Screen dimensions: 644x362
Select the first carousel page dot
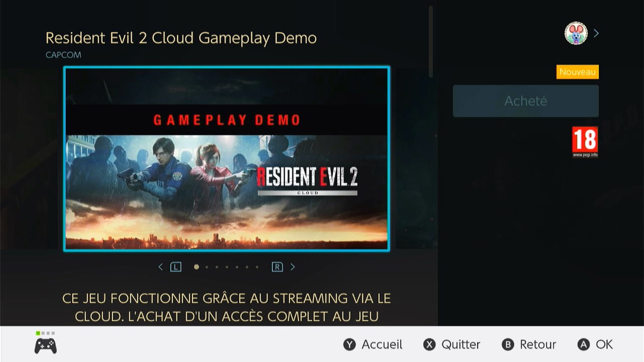[x=196, y=267]
